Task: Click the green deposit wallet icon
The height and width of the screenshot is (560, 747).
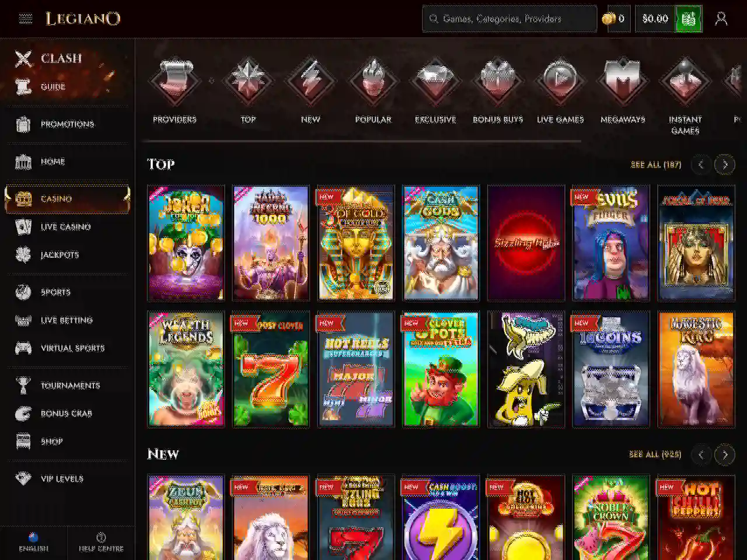Action: tap(689, 19)
